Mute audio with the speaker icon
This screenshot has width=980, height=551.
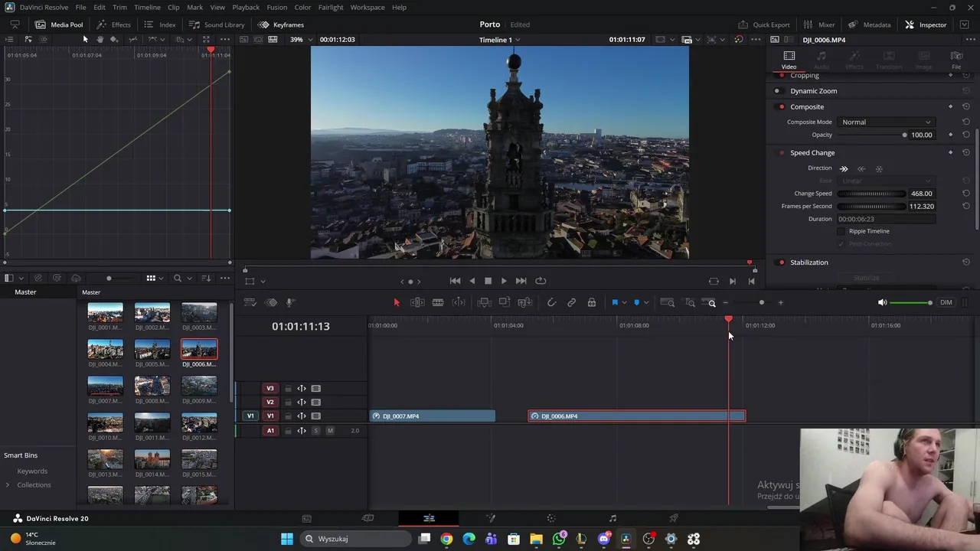(882, 303)
